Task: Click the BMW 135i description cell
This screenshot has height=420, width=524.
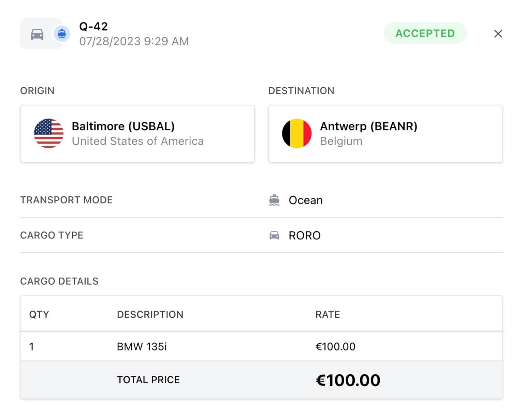Action: 142,347
